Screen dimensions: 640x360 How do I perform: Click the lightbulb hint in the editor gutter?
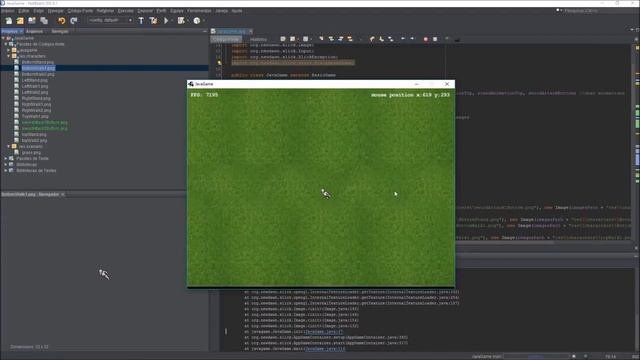(x=220, y=63)
